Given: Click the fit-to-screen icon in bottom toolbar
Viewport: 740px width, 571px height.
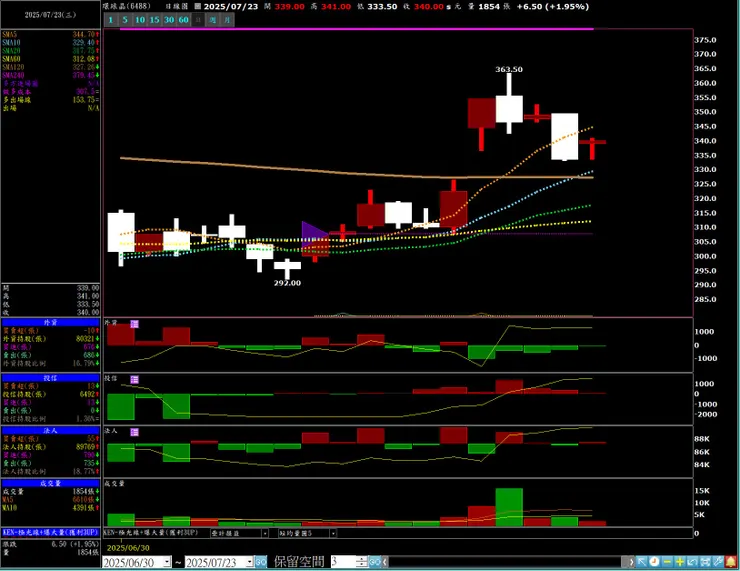Looking at the screenshot, I should coord(705,562).
